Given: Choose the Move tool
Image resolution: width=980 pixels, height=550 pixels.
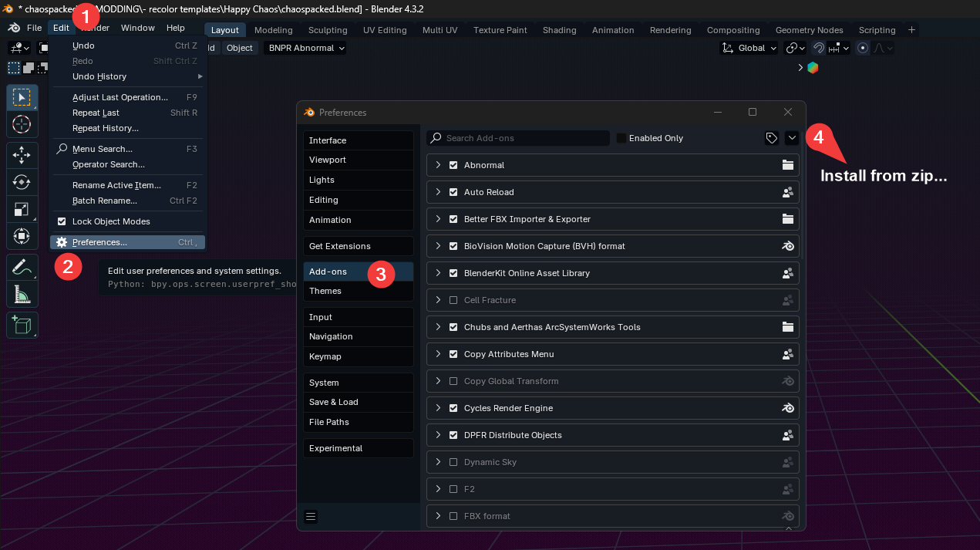Looking at the screenshot, I should 22,156.
